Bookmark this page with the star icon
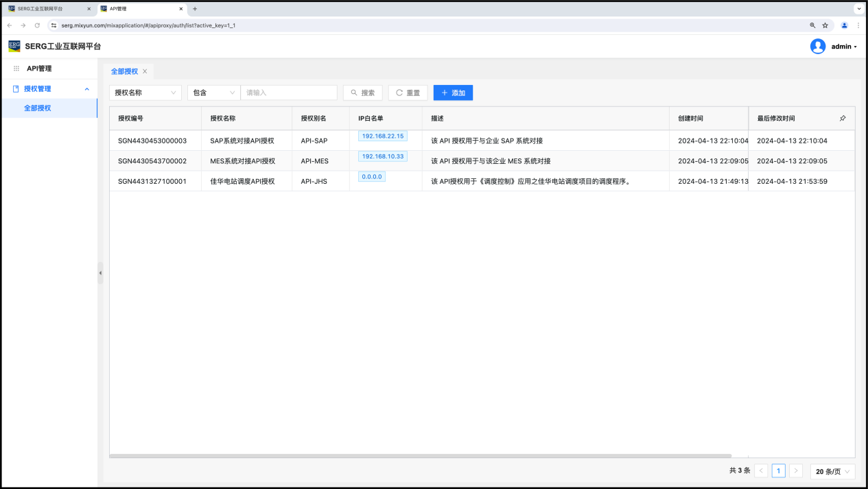868x489 pixels. 825,25
